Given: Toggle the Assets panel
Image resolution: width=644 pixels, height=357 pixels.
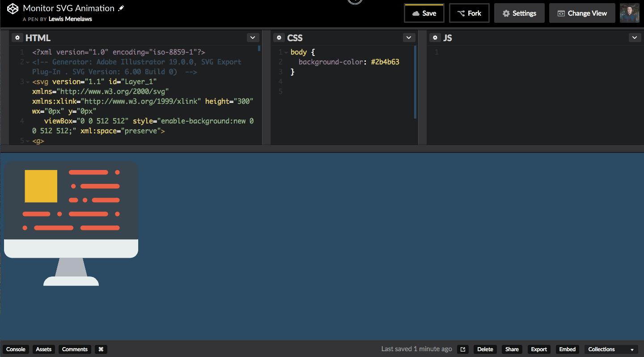Looking at the screenshot, I should (x=43, y=349).
